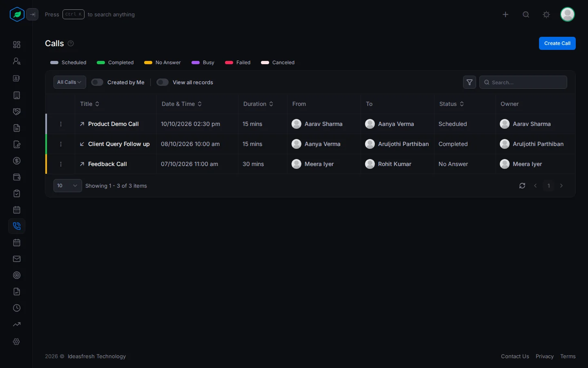Screen dimensions: 588x368
Task: Expand sidebar with the arrow toggle button
Action: tap(32, 14)
